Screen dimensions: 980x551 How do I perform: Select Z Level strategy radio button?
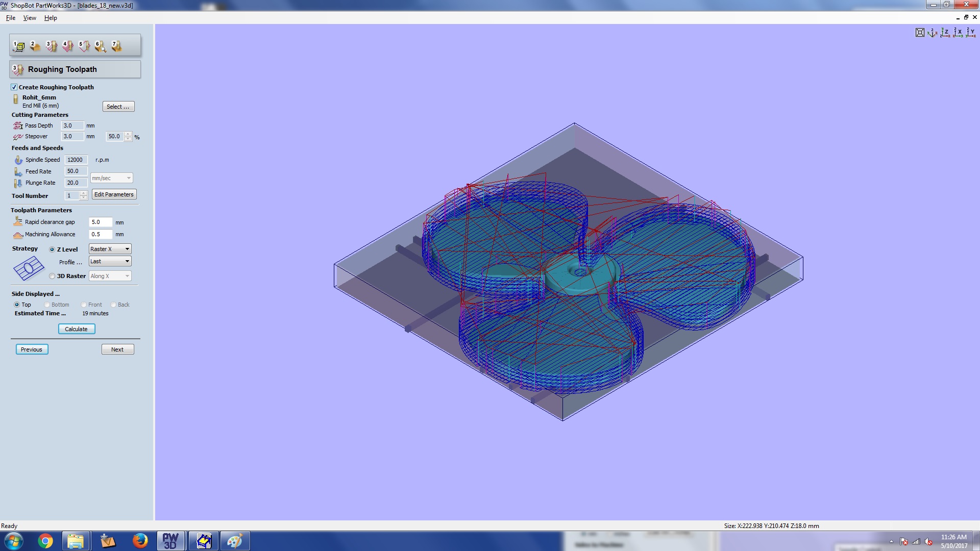pos(52,249)
